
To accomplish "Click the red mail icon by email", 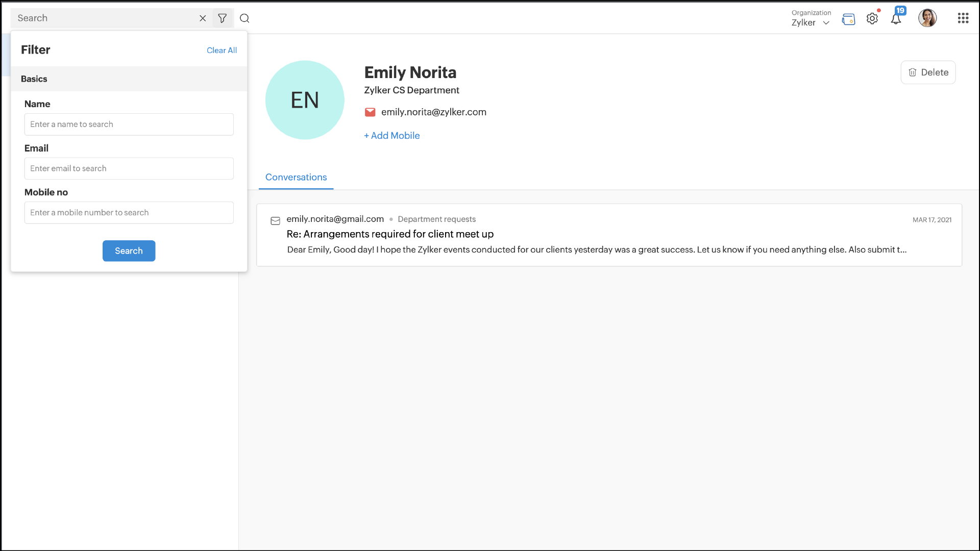I will click(370, 112).
